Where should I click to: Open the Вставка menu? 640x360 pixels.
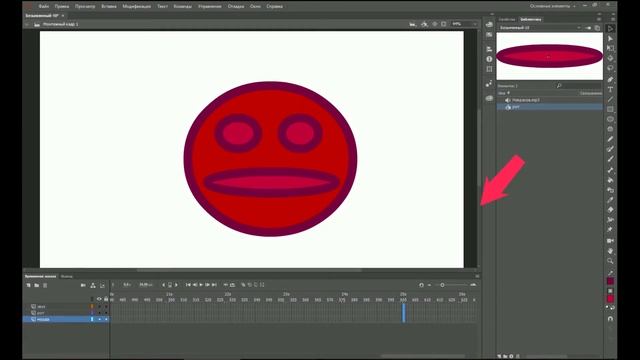[x=109, y=7]
